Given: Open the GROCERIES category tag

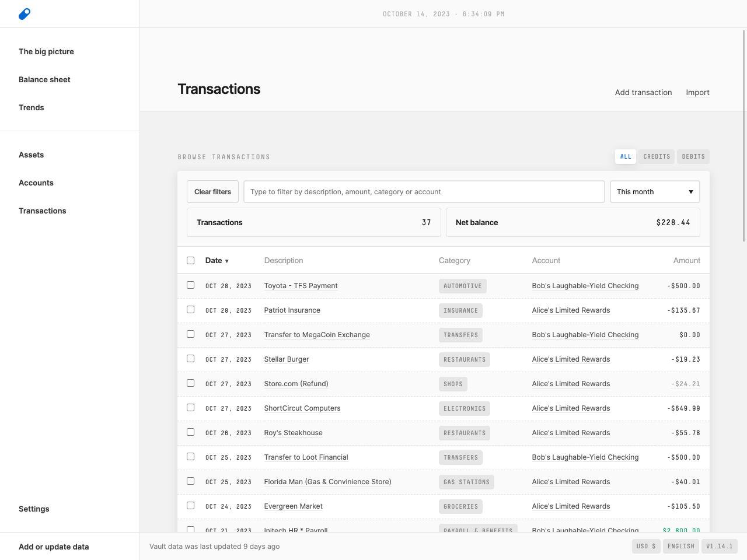Looking at the screenshot, I should coord(460,507).
